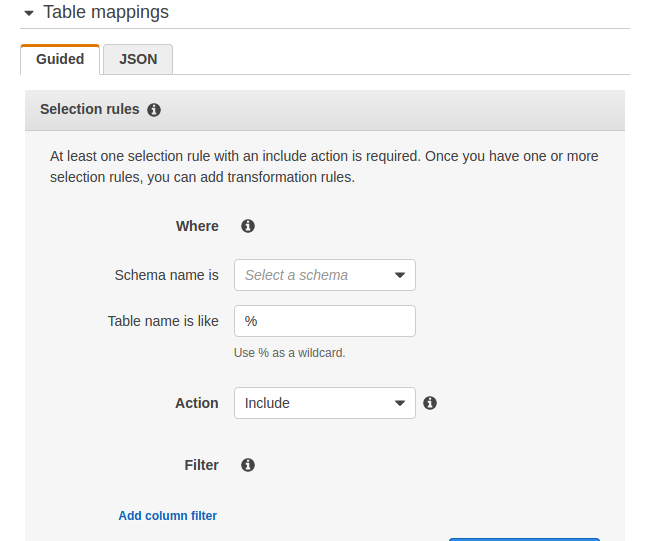The image size is (663, 541).
Task: Show the Filter info tooltip icon
Action: [248, 465]
